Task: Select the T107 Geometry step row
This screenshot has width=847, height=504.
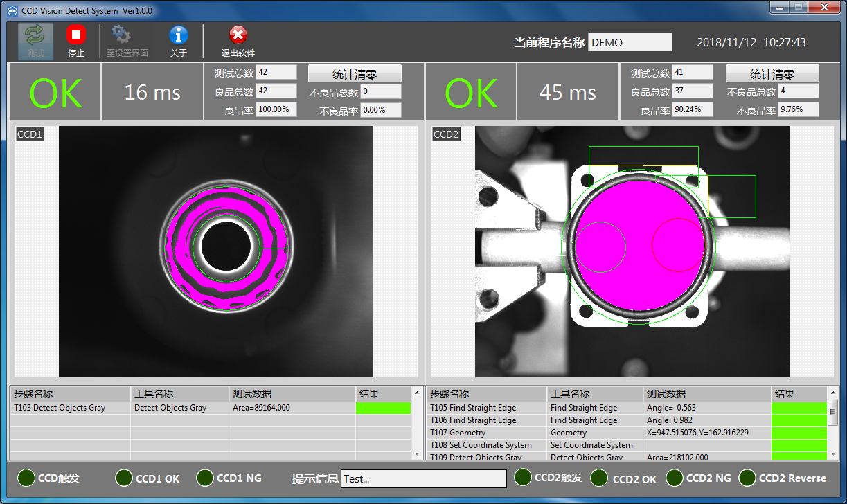Action: [486, 433]
